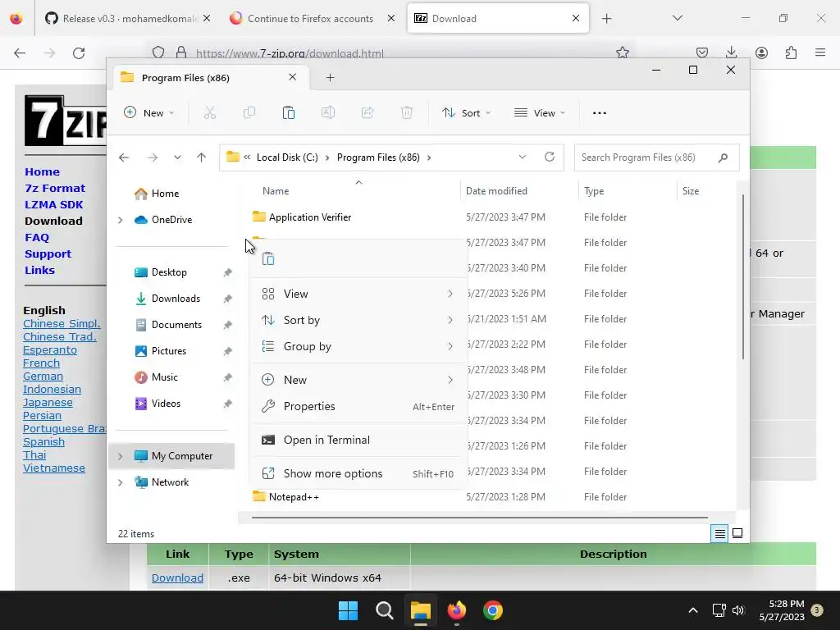This screenshot has width=840, height=630.
Task: Click the Paste icon in the context menu
Action: [268, 258]
